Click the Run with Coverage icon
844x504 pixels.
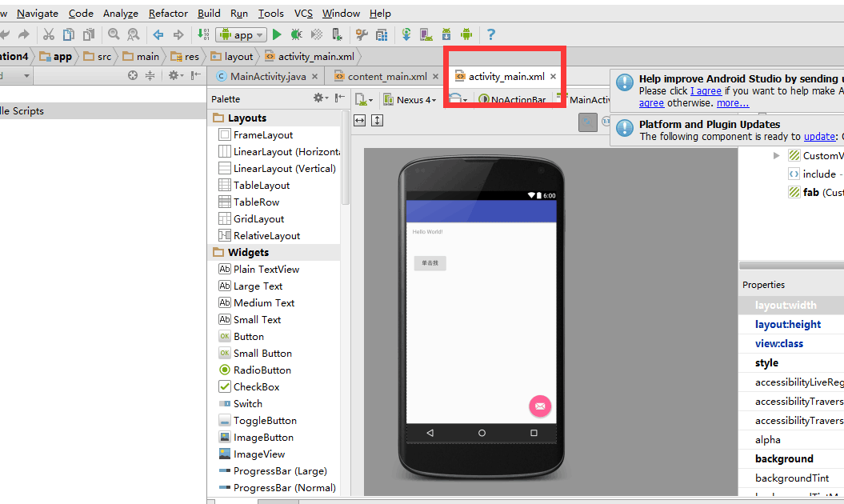[317, 35]
